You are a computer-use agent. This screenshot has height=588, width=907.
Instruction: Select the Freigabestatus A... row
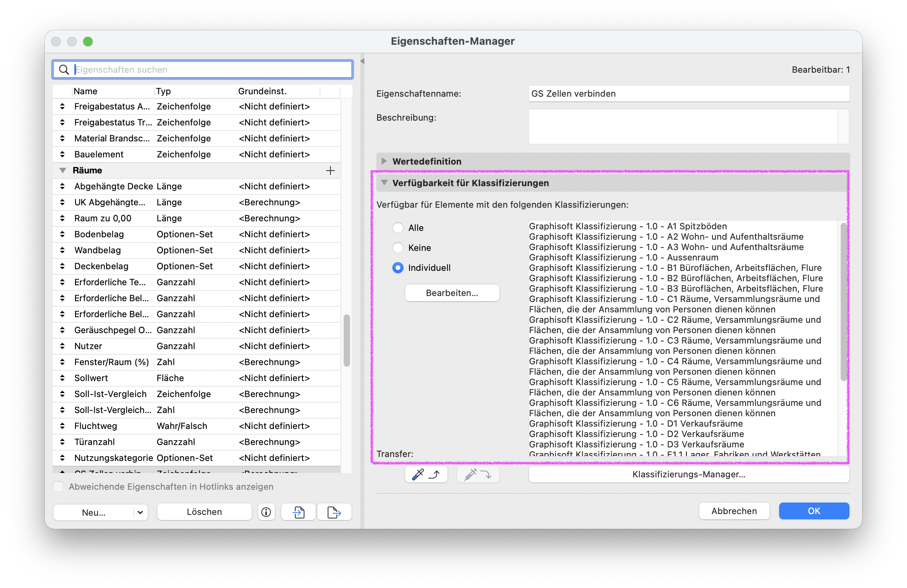197,107
